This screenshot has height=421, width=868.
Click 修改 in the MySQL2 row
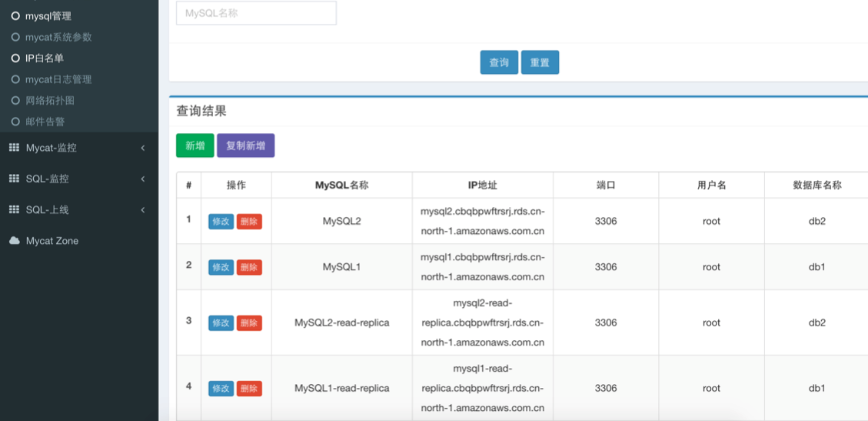pyautogui.click(x=221, y=222)
